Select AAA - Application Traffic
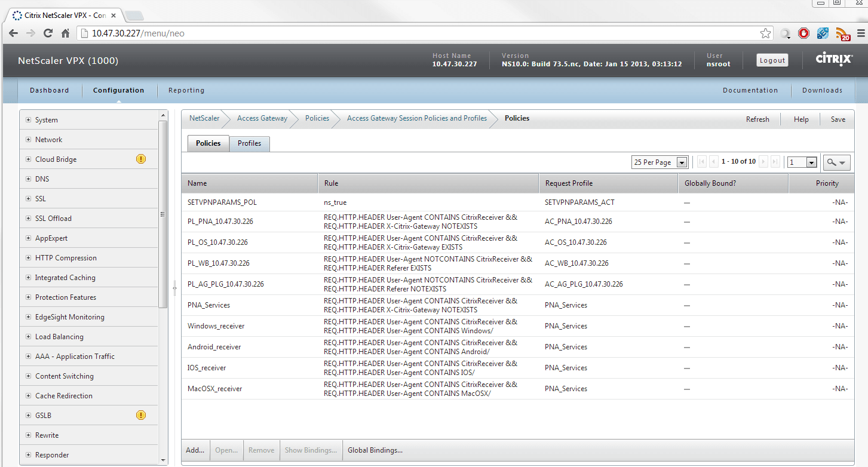 click(x=75, y=357)
